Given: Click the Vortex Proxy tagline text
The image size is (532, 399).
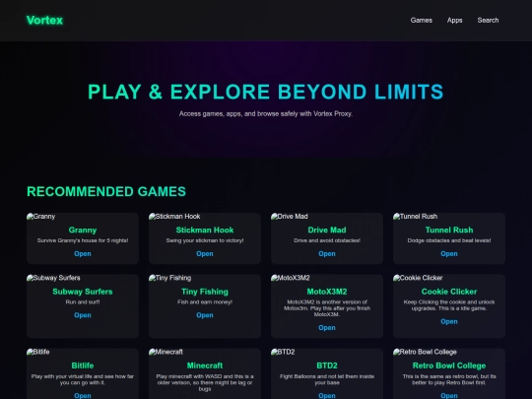Looking at the screenshot, I should click(266, 114).
